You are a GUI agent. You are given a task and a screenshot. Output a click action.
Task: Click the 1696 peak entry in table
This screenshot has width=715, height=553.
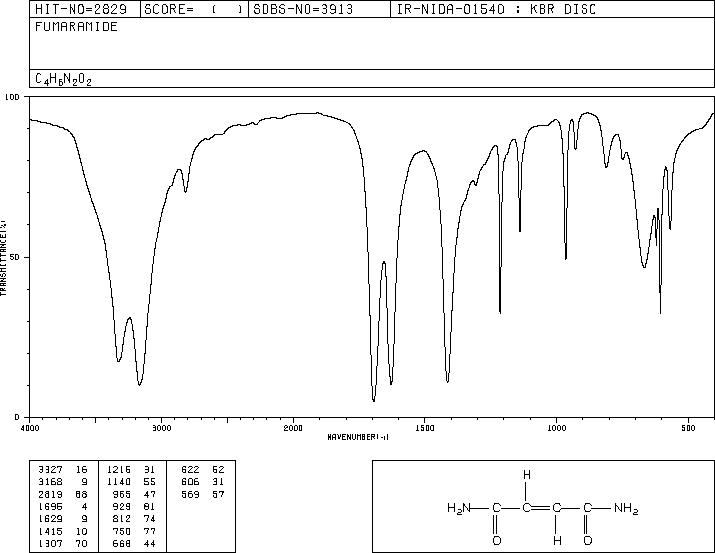pos(51,506)
